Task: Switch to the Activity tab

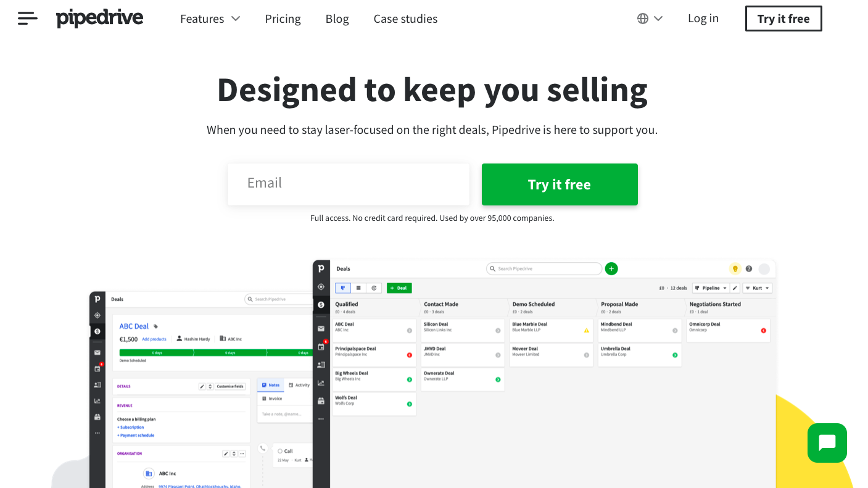Action: (x=299, y=385)
